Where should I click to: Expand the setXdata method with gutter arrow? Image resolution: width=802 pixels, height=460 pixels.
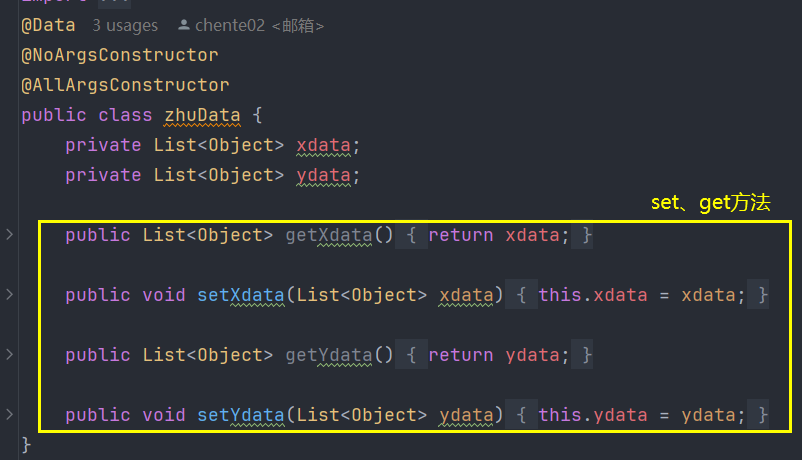(x=10, y=295)
